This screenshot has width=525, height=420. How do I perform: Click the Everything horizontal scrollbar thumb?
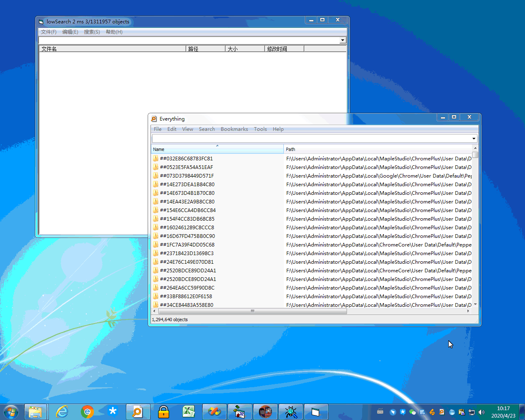tap(253, 311)
